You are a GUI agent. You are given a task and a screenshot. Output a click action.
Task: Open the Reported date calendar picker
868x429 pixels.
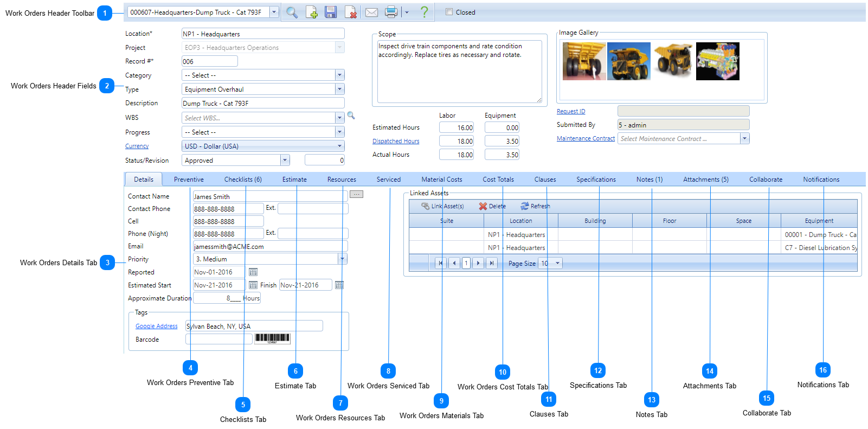(x=253, y=272)
